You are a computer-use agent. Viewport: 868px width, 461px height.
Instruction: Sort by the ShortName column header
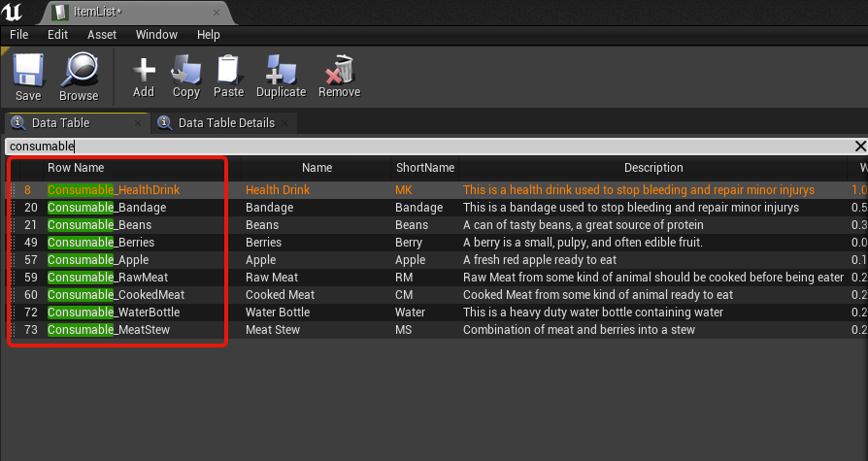[x=425, y=168]
